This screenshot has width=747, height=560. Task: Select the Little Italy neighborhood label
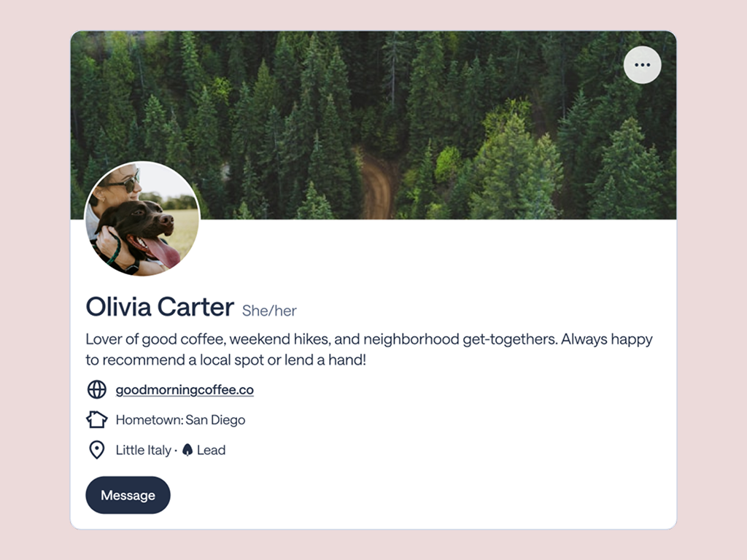[x=144, y=450]
